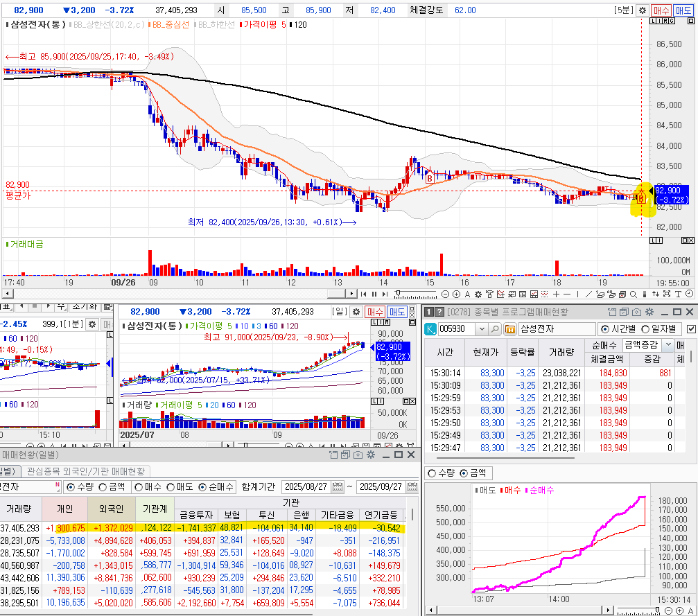
Task: Click the add indicator chart icon
Action: [500, 294]
